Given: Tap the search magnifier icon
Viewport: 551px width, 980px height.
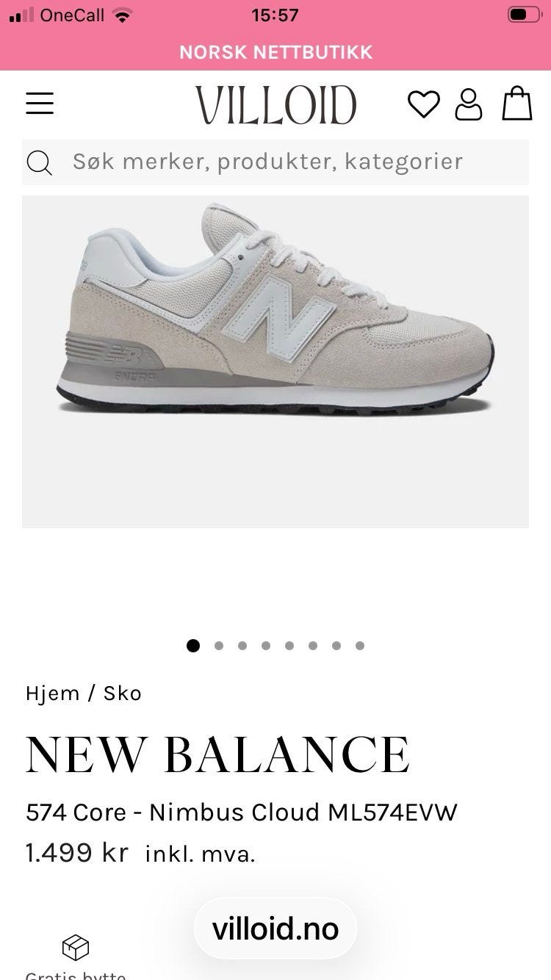Looking at the screenshot, I should (40, 162).
